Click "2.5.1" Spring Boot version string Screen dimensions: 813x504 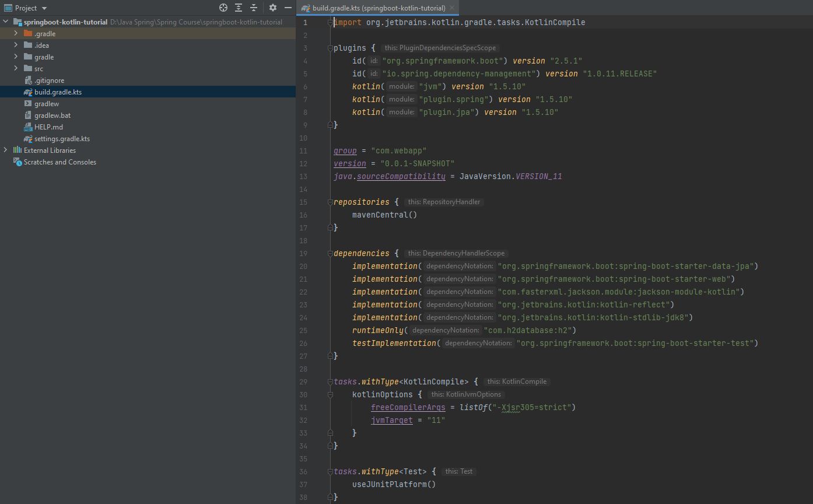(x=566, y=61)
